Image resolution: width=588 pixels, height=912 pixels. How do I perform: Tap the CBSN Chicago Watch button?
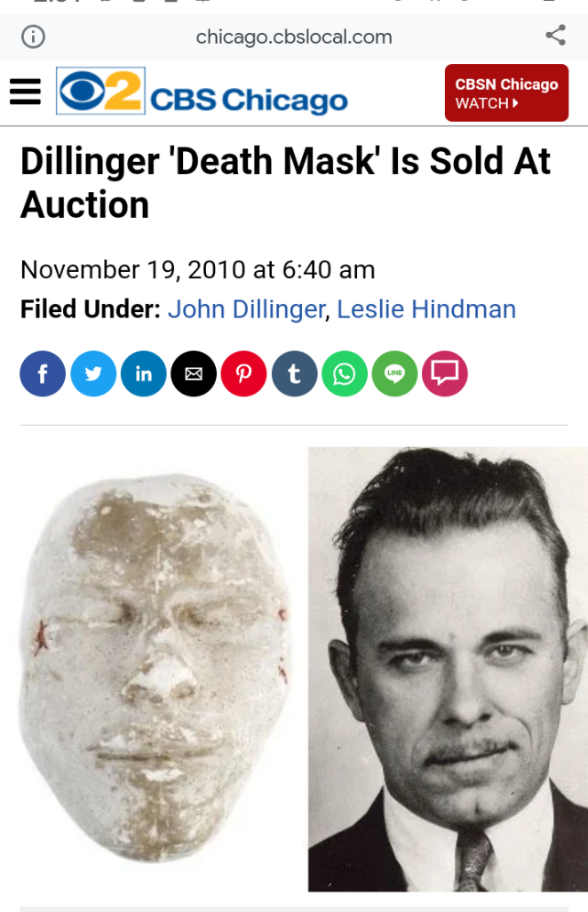(x=506, y=92)
